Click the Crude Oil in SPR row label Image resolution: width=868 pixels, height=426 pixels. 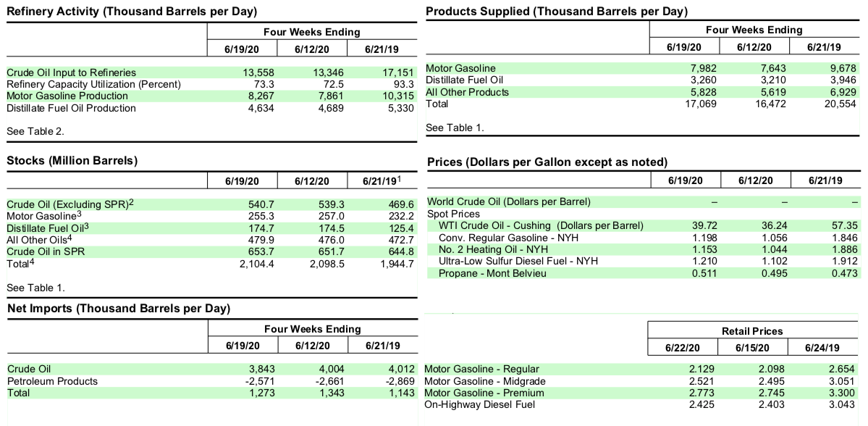click(46, 252)
